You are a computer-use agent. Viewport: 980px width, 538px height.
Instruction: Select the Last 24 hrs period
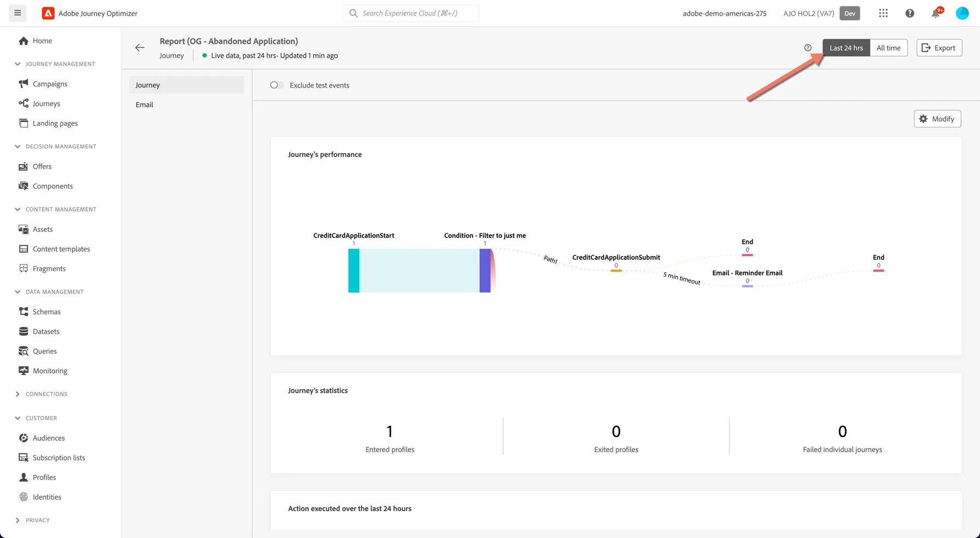tap(846, 48)
